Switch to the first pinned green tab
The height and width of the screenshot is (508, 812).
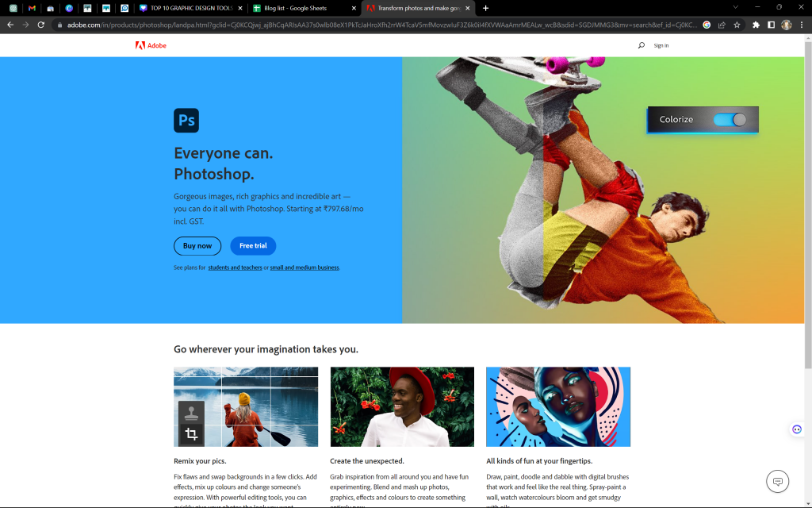pyautogui.click(x=13, y=8)
